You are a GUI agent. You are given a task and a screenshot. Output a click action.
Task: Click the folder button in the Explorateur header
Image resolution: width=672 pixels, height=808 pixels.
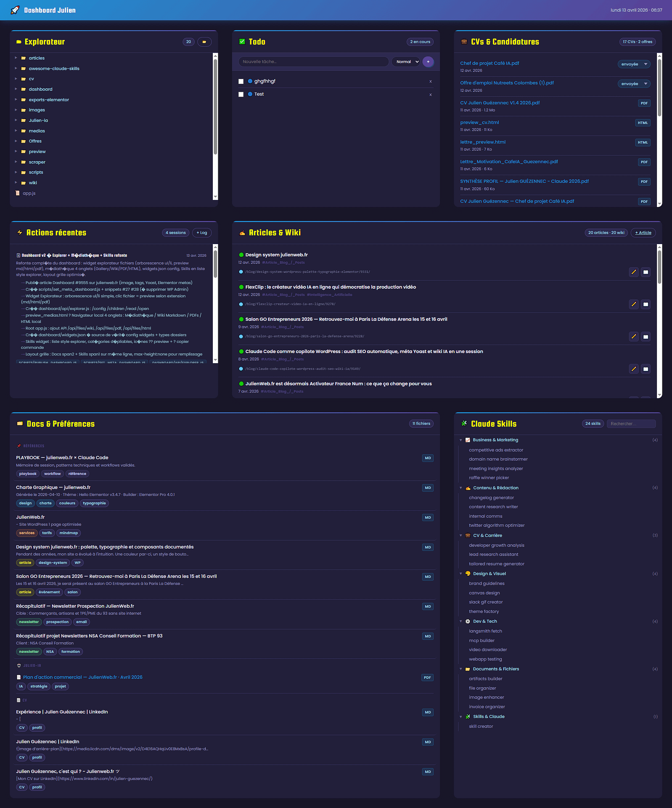[x=204, y=42]
